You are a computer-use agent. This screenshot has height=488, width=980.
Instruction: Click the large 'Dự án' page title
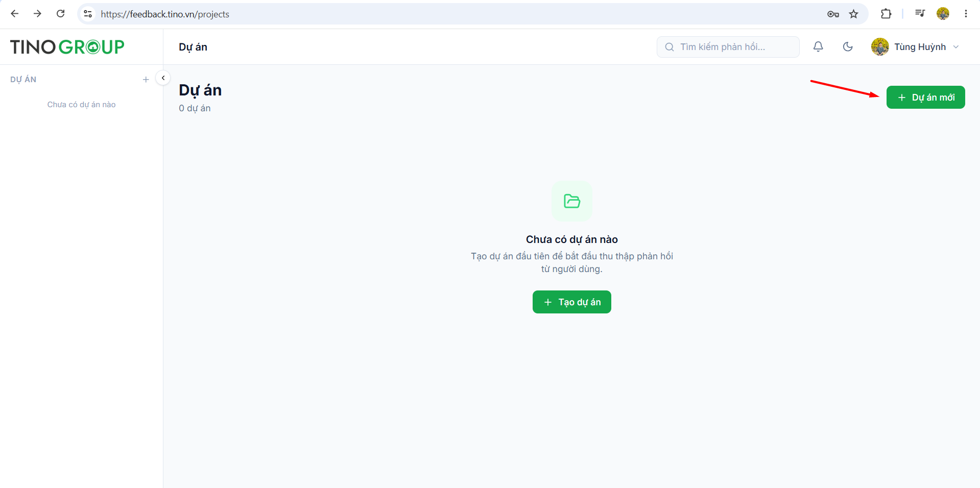pyautogui.click(x=200, y=90)
